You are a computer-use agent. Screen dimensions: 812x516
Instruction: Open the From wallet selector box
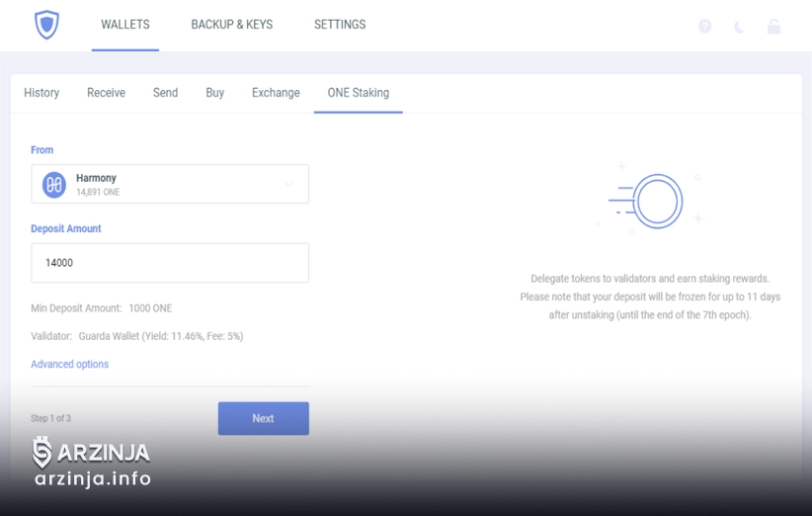(x=170, y=184)
